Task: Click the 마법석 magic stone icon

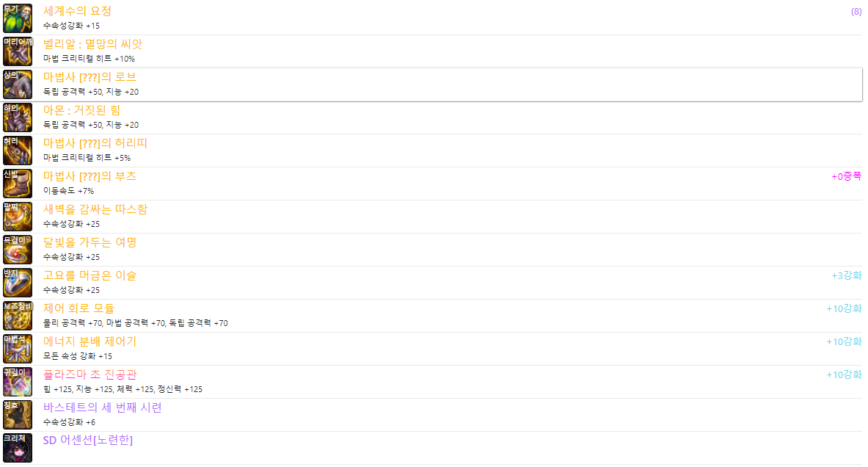Action: click(17, 349)
